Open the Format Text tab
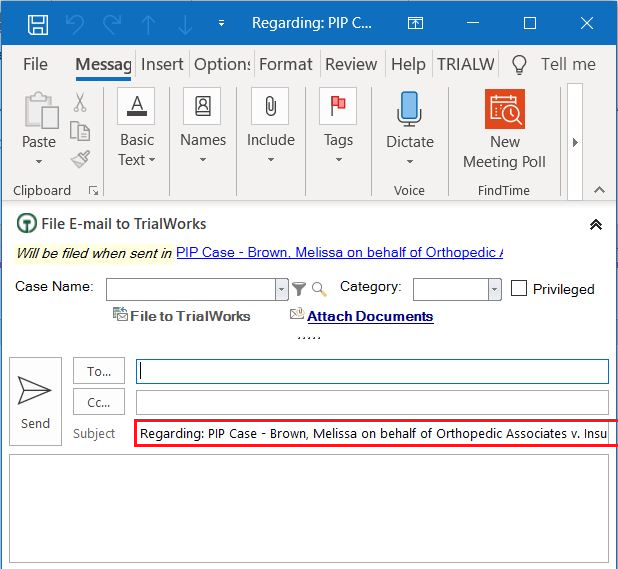 (286, 64)
